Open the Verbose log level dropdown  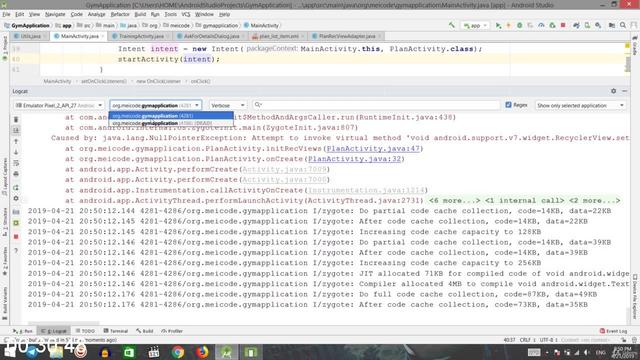click(228, 105)
